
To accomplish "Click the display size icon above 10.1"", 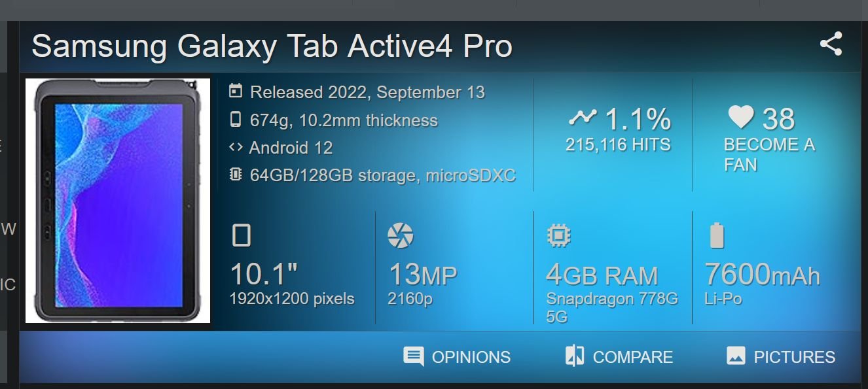I will coord(242,235).
